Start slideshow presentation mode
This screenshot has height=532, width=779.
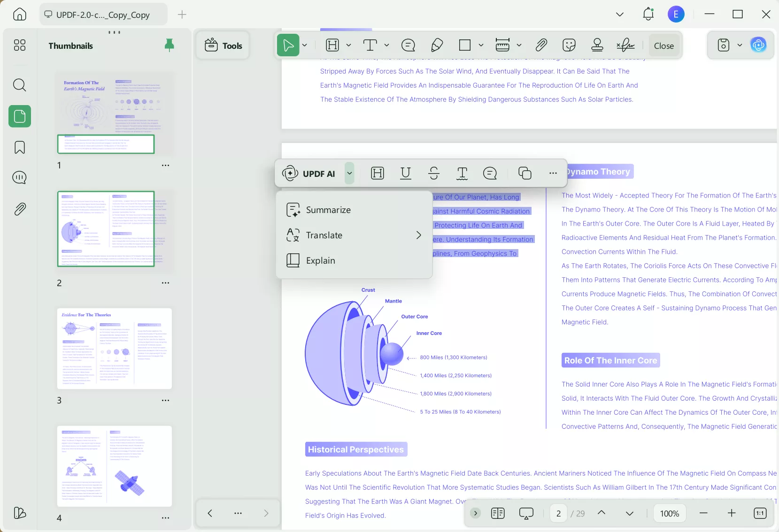526,513
